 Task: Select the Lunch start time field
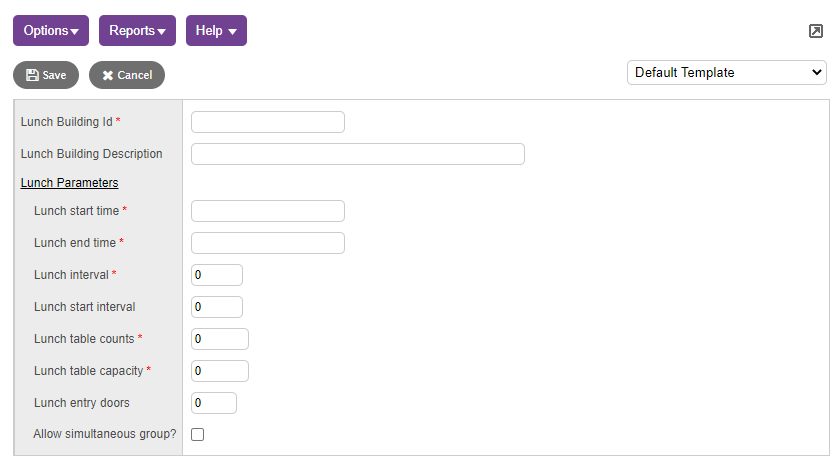tap(268, 211)
